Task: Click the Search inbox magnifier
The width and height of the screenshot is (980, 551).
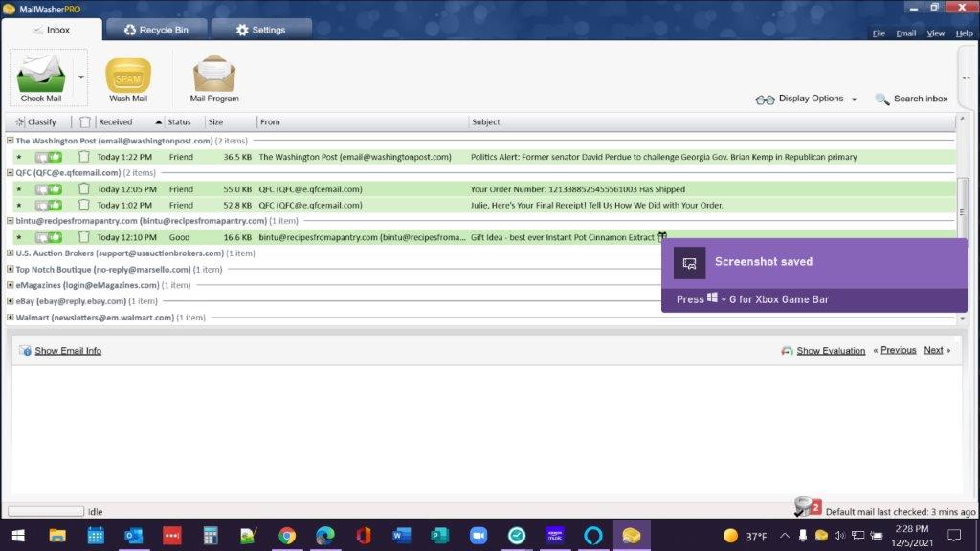Action: point(881,99)
